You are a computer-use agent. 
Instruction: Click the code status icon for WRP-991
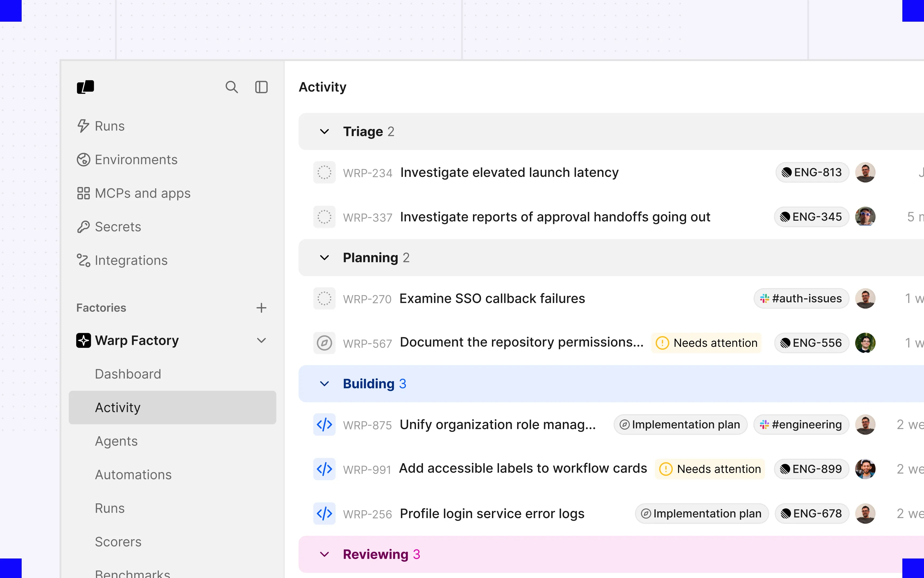pos(324,469)
